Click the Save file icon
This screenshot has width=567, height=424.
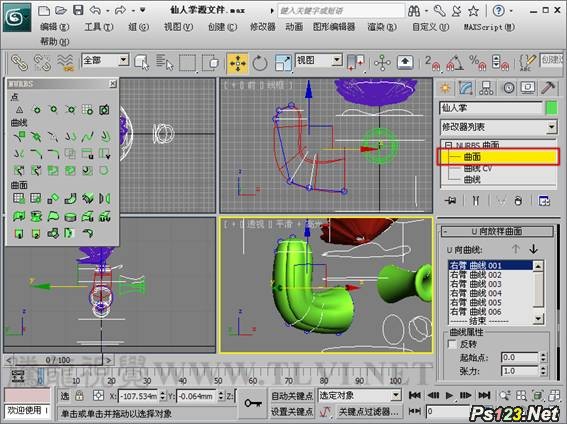click(x=78, y=10)
